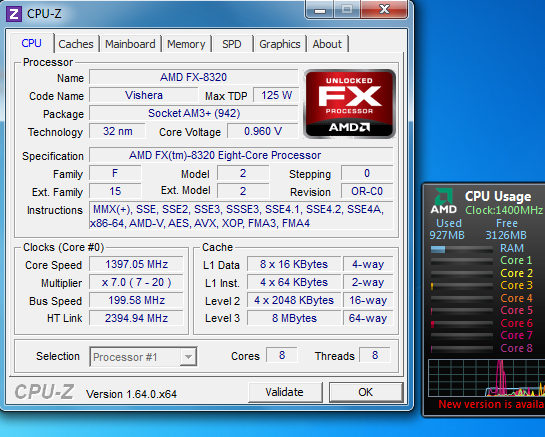Click the Family value 'F'
The height and width of the screenshot is (437, 545).
[x=115, y=173]
